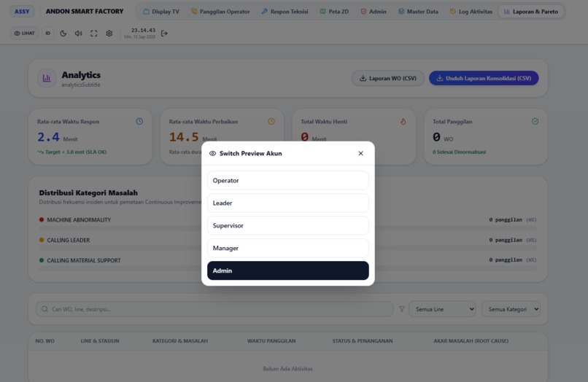Click the shield icon on Admin tab

point(363,12)
